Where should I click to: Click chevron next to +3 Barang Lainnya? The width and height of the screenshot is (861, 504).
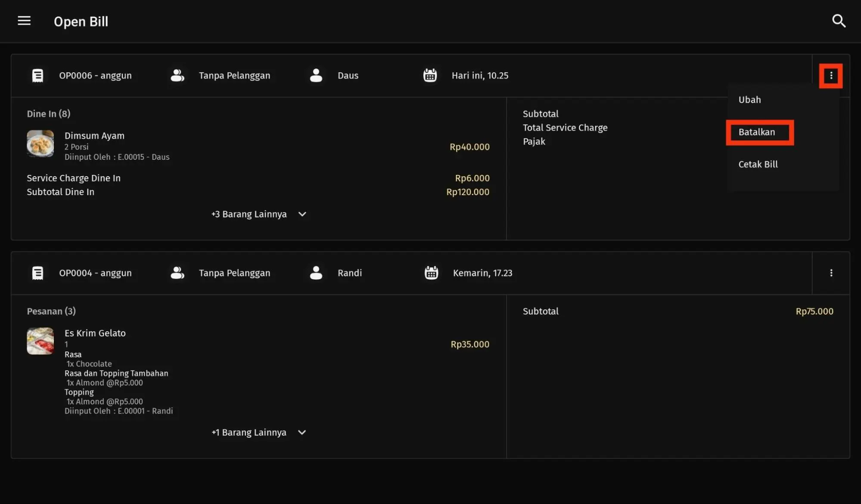[x=302, y=214]
